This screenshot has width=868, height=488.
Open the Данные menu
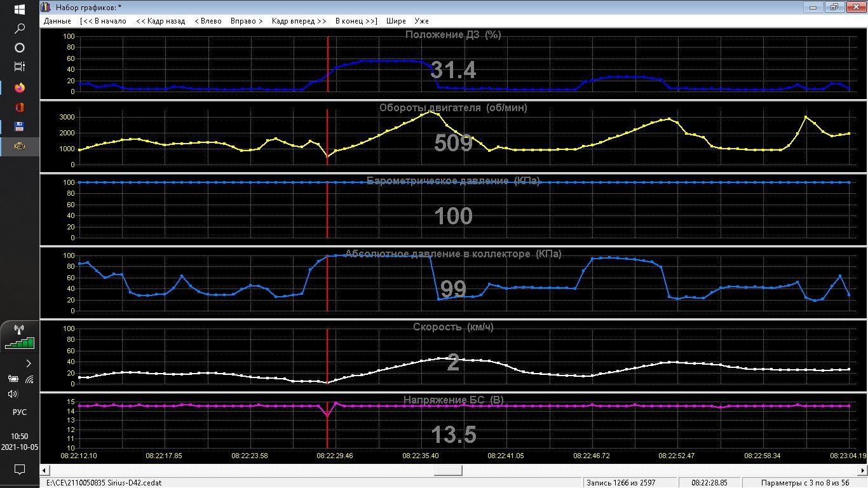pyautogui.click(x=57, y=21)
